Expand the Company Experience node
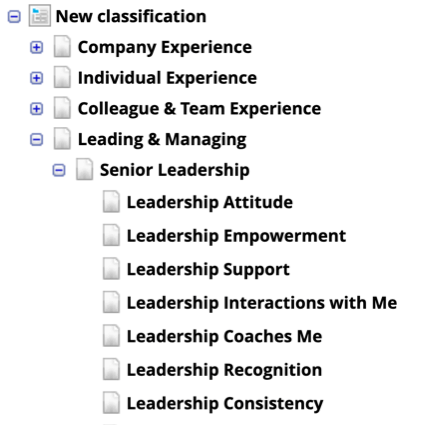425x425 pixels. pos(36,47)
